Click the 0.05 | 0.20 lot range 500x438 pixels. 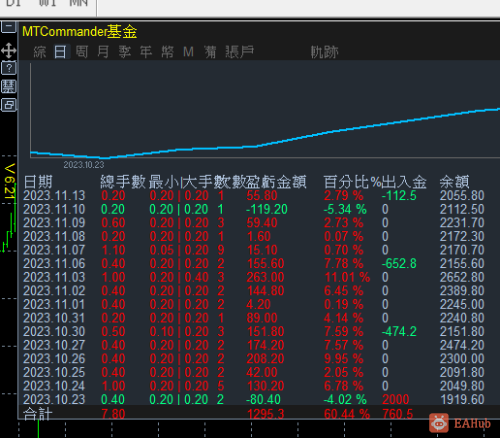pyautogui.click(x=179, y=250)
